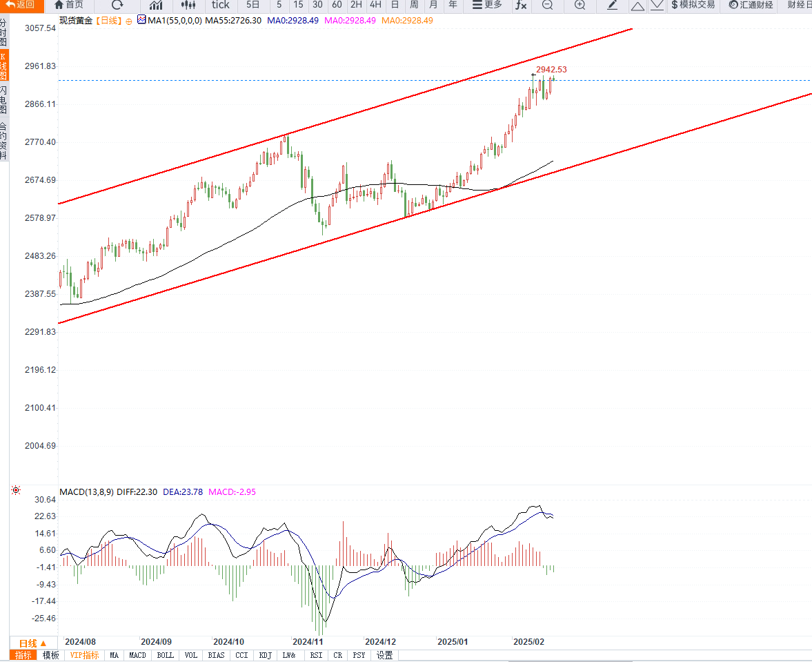The image size is (812, 662).
Task: Click the red sun icon beside MACD panel
Action: pyautogui.click(x=16, y=490)
